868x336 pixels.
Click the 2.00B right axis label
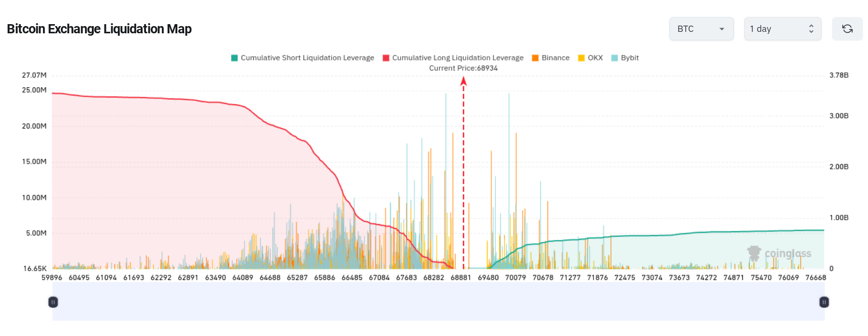(839, 167)
